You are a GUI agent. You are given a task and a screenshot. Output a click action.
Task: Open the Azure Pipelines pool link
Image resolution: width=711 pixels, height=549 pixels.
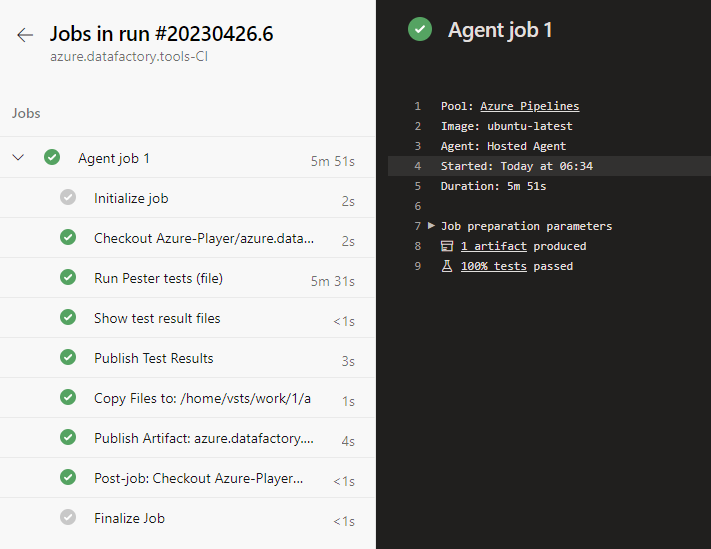pyautogui.click(x=530, y=106)
